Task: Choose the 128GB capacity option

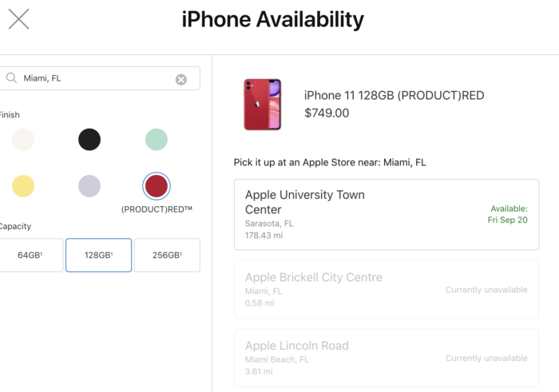Action: [x=98, y=255]
